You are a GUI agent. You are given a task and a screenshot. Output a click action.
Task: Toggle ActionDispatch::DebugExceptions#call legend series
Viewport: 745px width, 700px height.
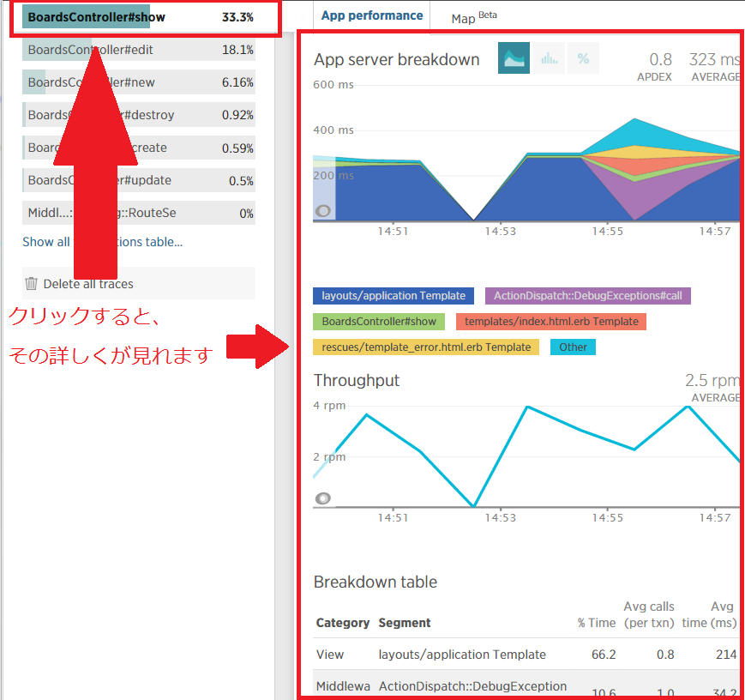(587, 296)
